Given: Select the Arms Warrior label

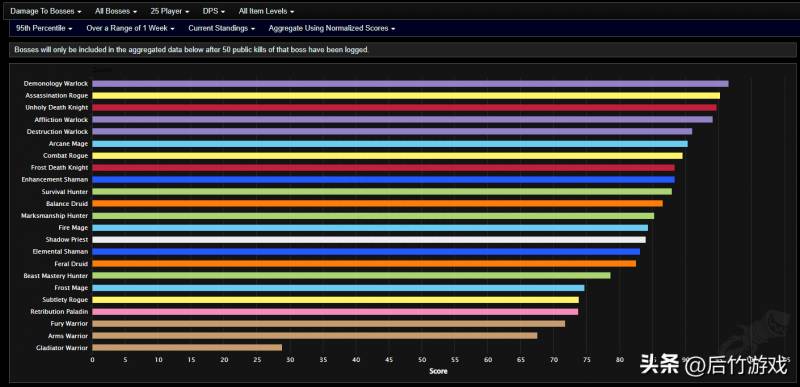Looking at the screenshot, I should 68,336.
